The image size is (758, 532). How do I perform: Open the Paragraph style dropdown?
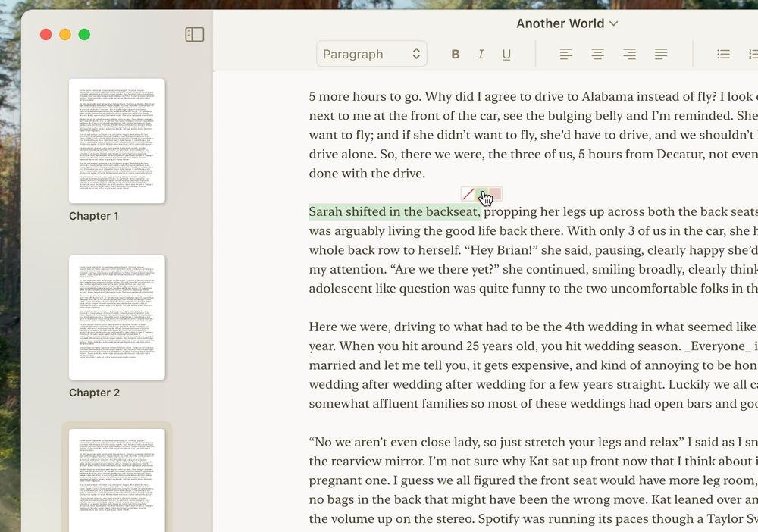pos(371,54)
